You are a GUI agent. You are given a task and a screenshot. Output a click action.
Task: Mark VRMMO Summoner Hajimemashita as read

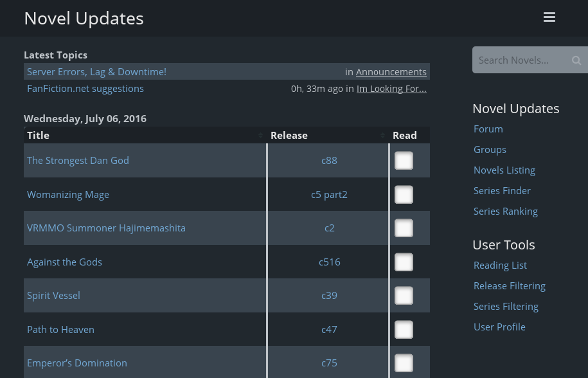click(404, 228)
